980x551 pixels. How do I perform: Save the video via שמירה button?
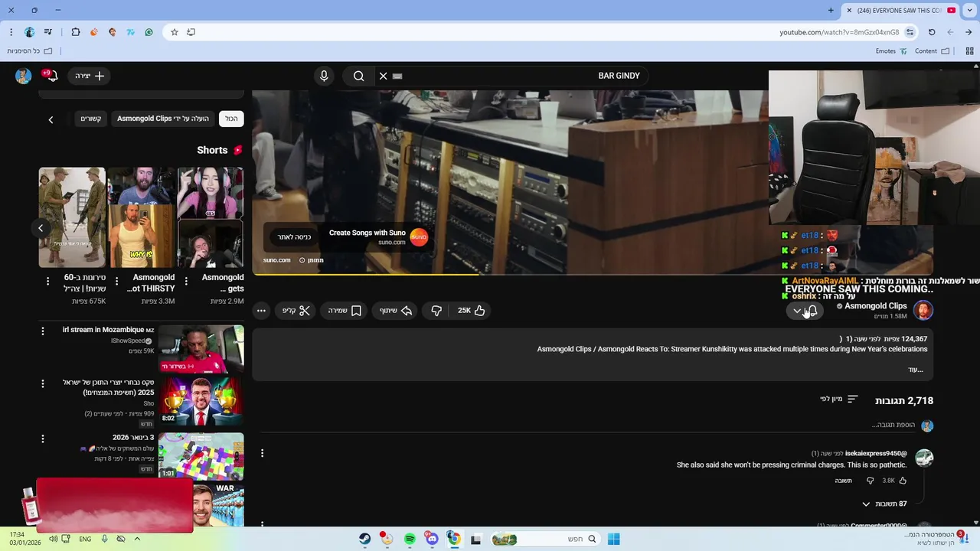pyautogui.click(x=345, y=310)
